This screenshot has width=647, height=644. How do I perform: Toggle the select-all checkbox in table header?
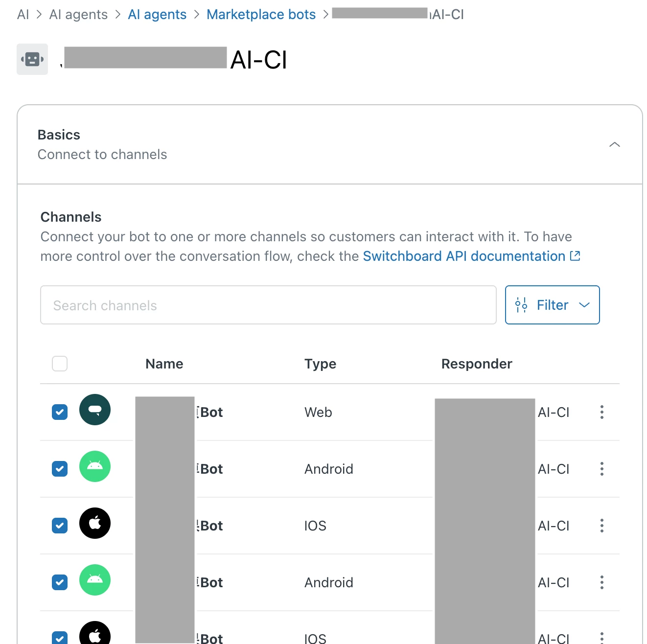coord(60,364)
